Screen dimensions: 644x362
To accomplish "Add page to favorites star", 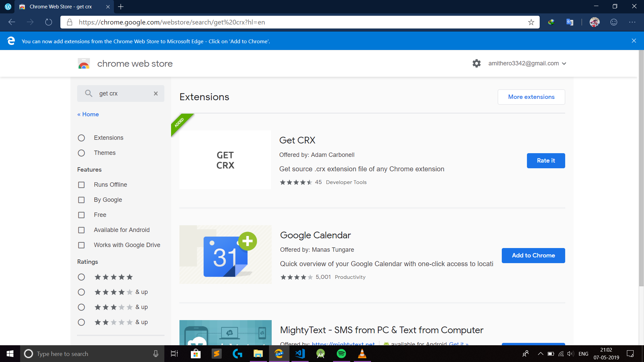I will point(531,22).
